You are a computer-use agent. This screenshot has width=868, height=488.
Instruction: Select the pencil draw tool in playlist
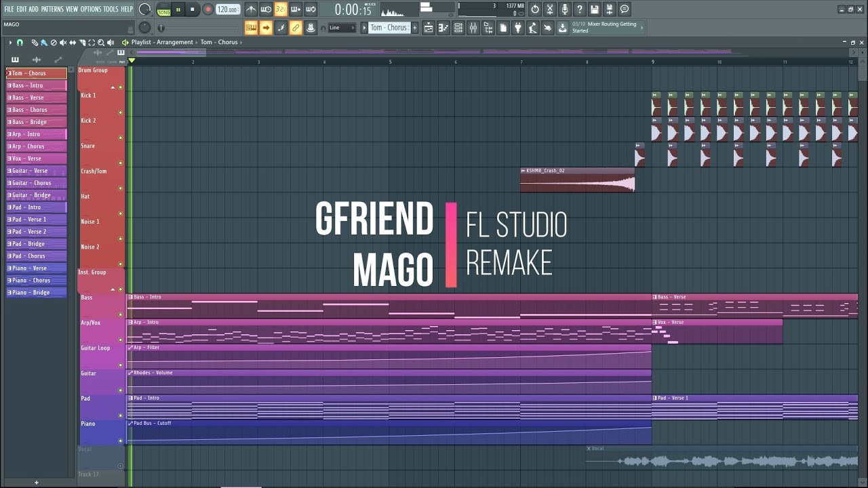click(35, 43)
